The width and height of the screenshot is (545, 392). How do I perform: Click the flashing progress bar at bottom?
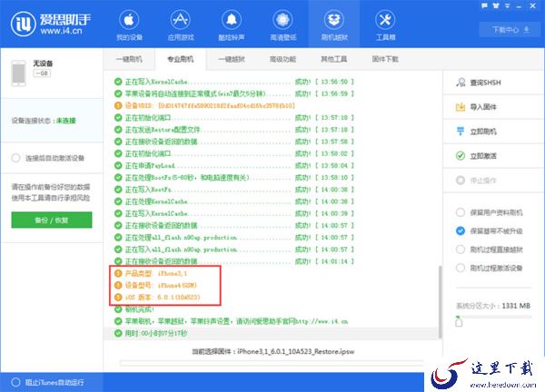[272, 363]
